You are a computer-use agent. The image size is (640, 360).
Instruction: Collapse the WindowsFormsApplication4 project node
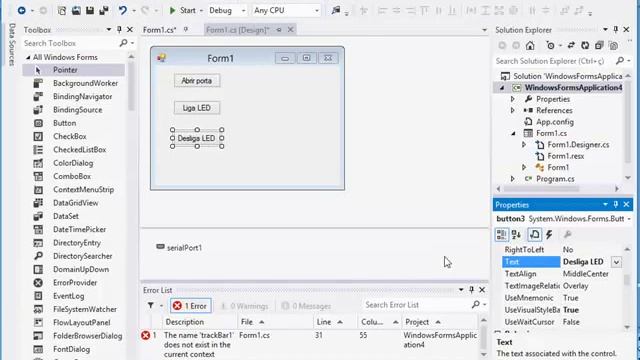[502, 88]
